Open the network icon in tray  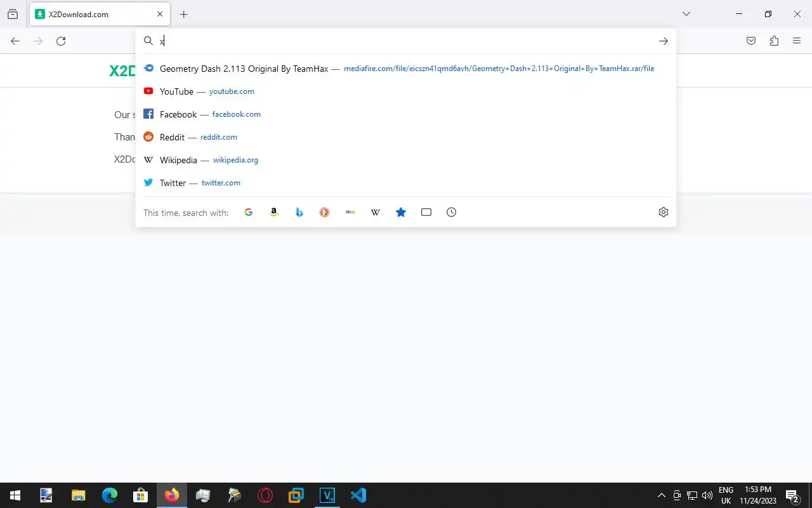pyautogui.click(x=692, y=495)
